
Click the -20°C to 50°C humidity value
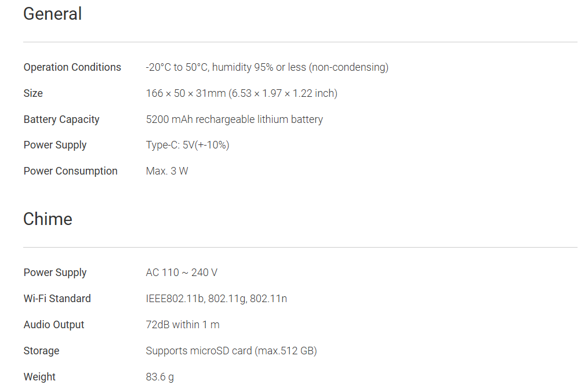[267, 67]
